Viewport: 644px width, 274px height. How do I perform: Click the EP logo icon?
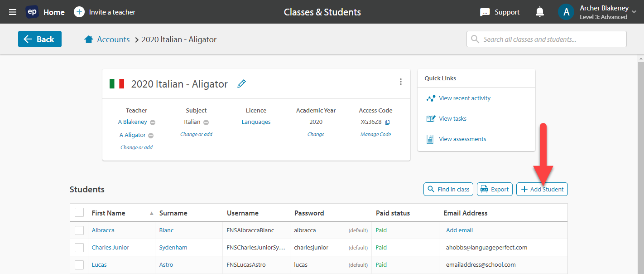tap(31, 12)
